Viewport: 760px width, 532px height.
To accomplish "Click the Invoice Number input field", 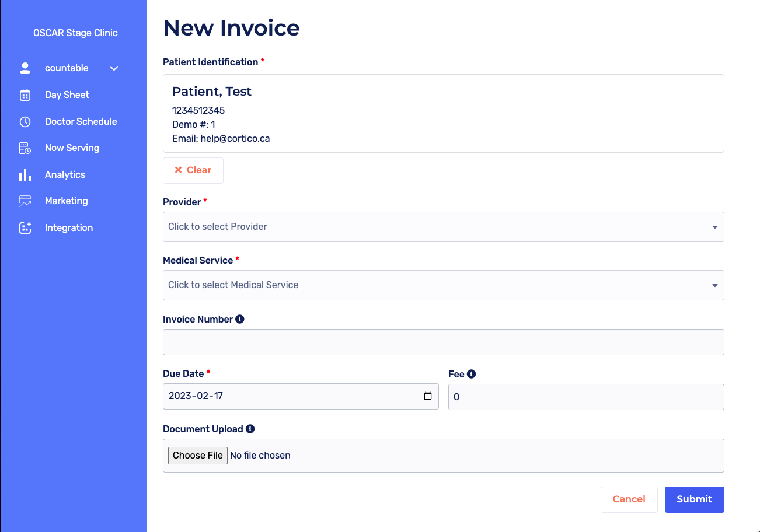I will click(x=443, y=342).
